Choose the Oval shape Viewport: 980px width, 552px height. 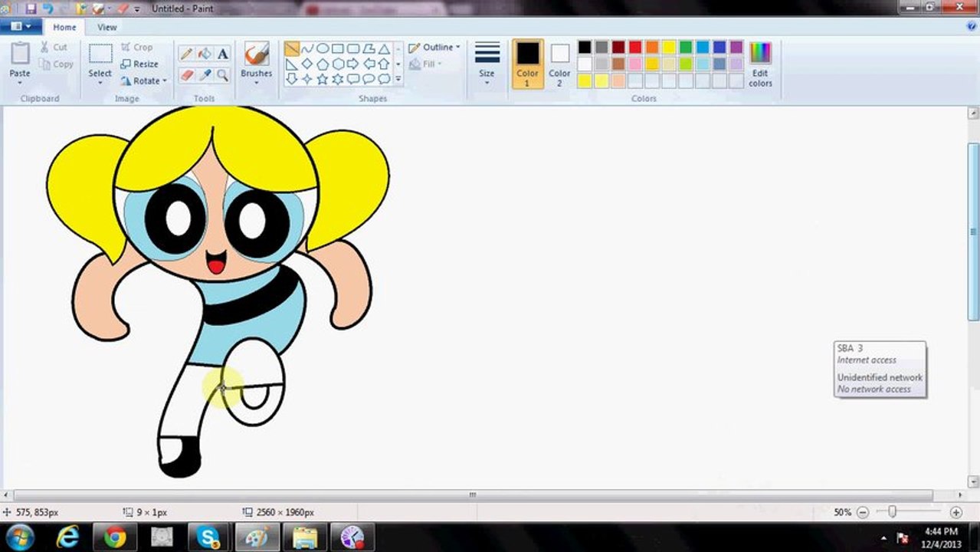point(323,49)
